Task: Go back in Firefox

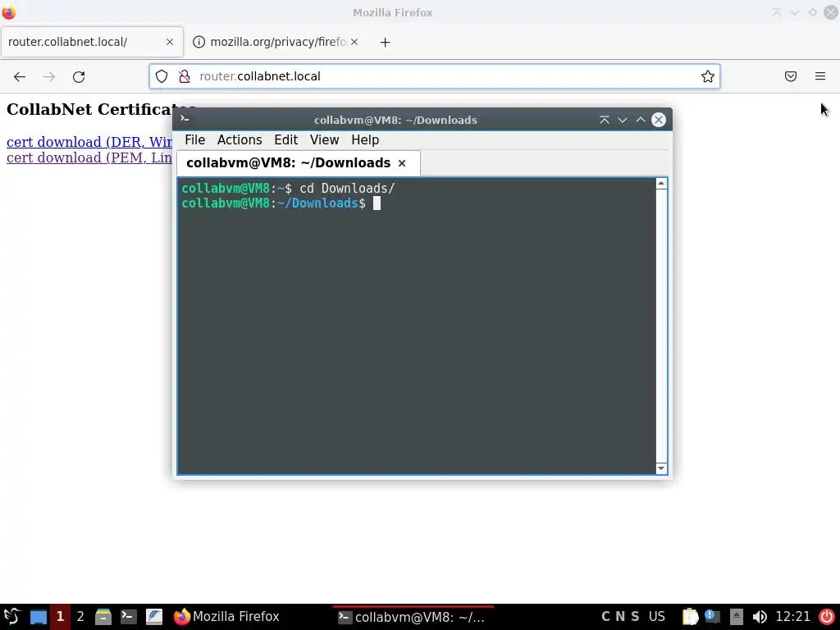Action: 20,76
